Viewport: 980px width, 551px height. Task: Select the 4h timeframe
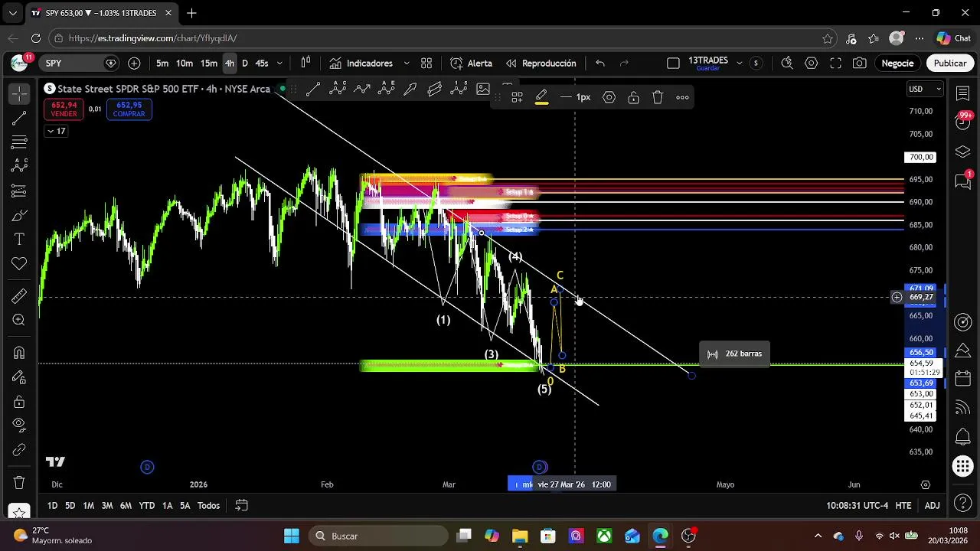(230, 64)
